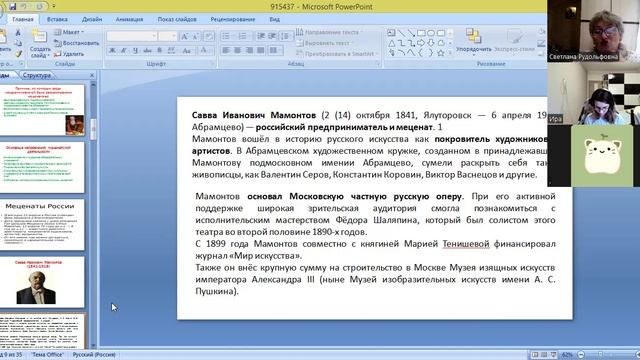
Task: Click Восстановить to reset the slide
Action: tap(77, 43)
